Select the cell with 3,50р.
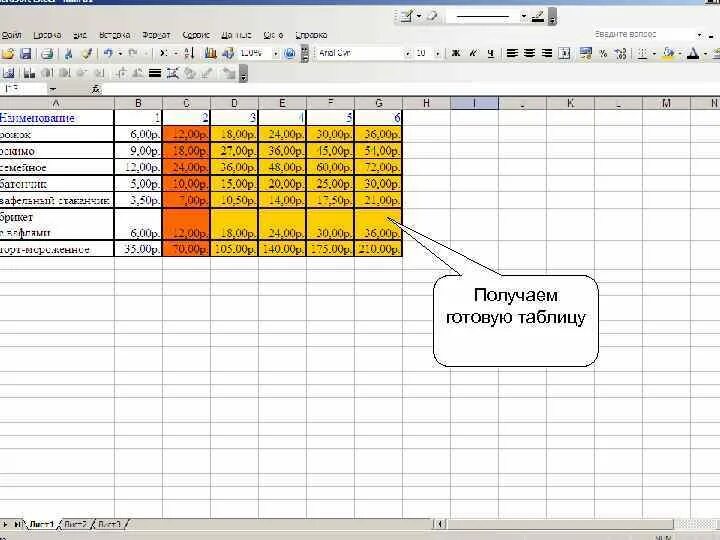Image resolution: width=720 pixels, height=540 pixels. [138, 200]
